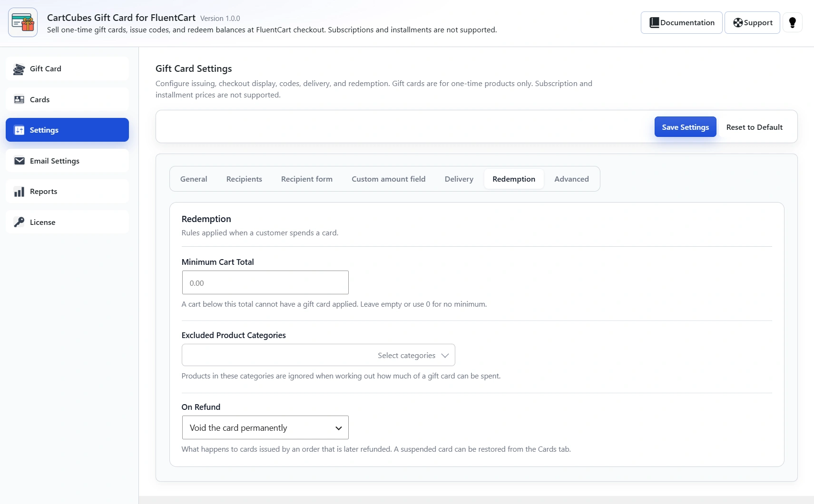
Task: Click the Version 1.0.0 text
Action: (220, 19)
